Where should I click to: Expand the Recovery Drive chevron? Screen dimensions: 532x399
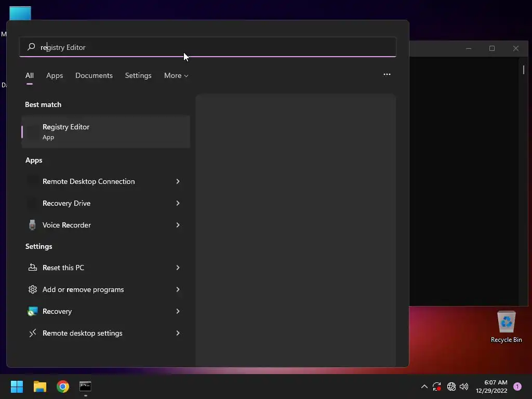(x=178, y=203)
